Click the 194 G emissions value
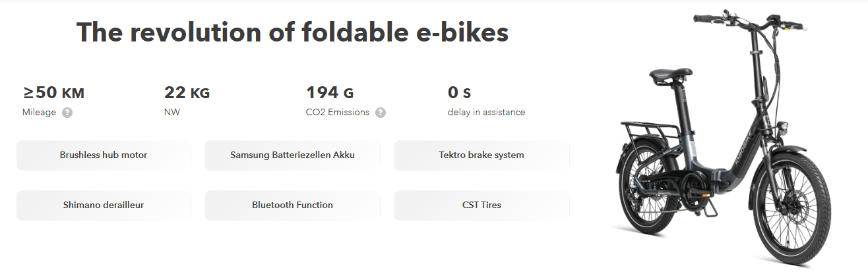 330,93
